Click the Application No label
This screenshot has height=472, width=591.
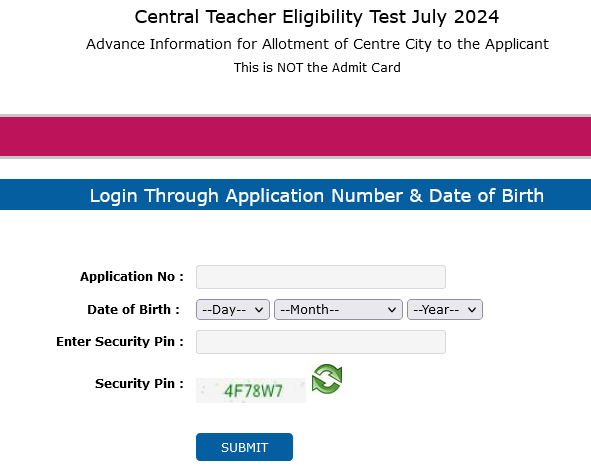[132, 277]
